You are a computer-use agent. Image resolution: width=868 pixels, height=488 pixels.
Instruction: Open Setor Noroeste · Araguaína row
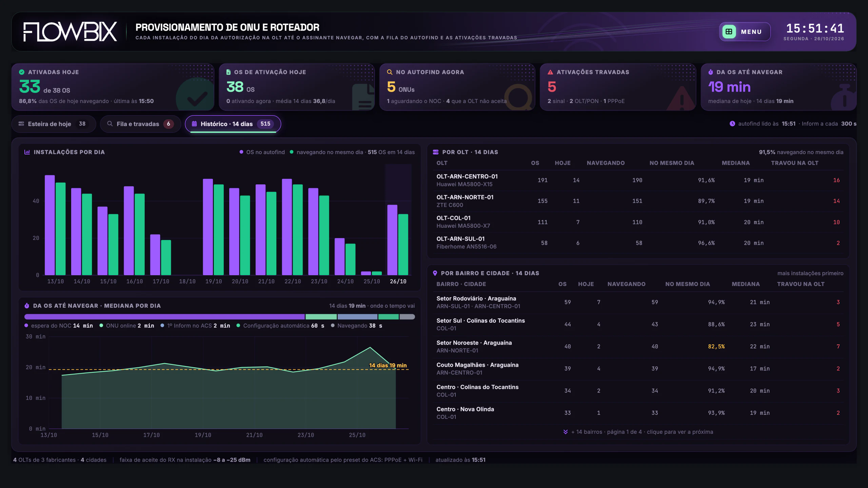pos(638,347)
